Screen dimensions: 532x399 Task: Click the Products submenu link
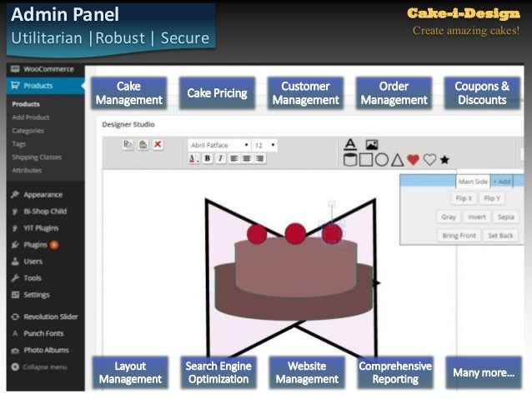pos(26,104)
